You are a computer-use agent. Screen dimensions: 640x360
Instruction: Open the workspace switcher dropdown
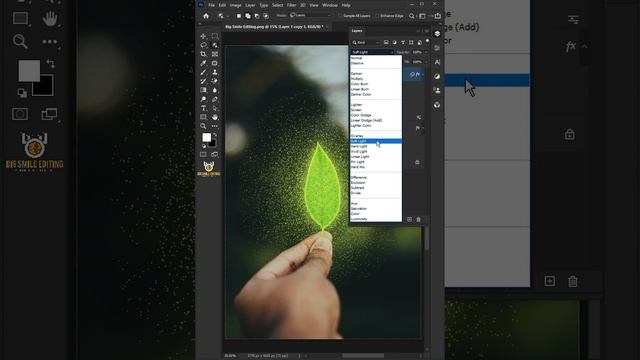(x=423, y=16)
